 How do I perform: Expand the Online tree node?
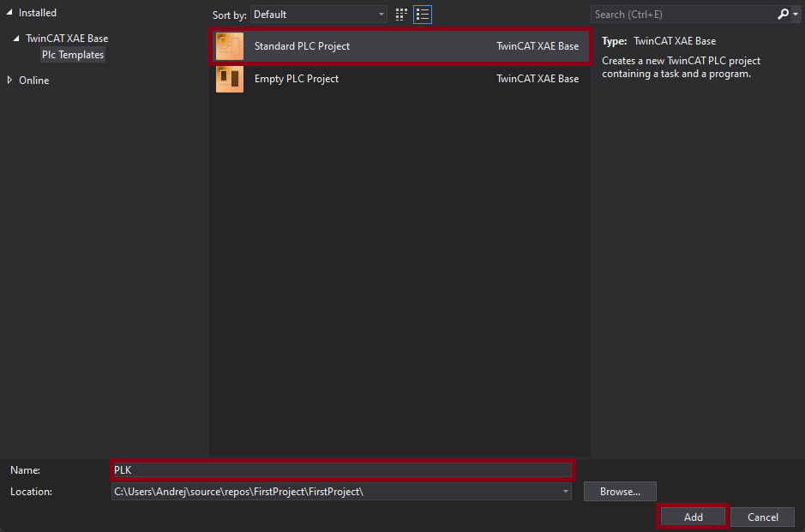pyautogui.click(x=9, y=81)
